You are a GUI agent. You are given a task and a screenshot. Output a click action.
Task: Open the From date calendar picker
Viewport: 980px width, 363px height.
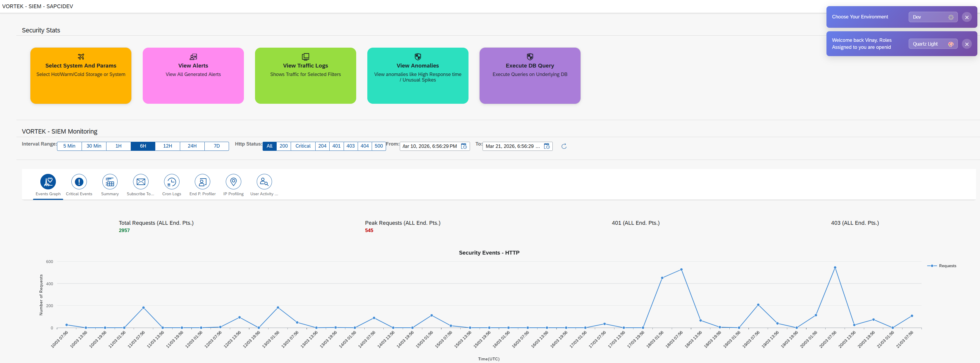464,146
